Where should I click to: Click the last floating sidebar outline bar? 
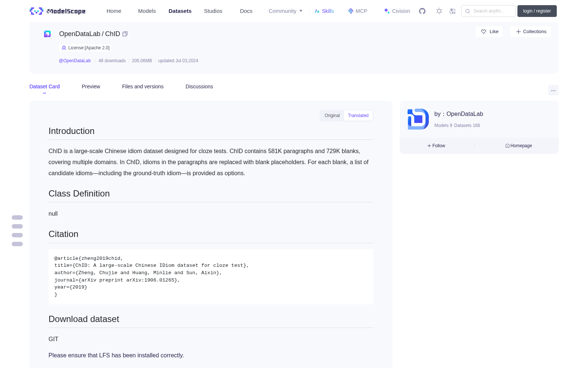click(x=17, y=244)
